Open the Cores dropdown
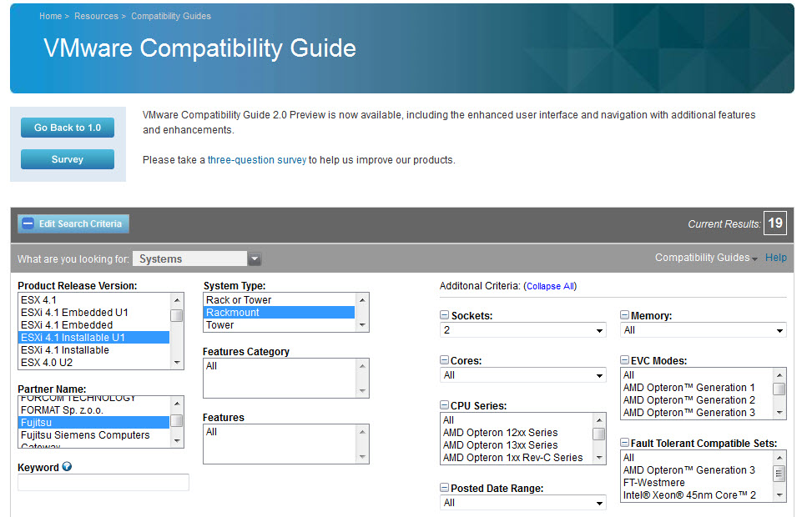The image size is (812, 517). pyautogui.click(x=523, y=375)
